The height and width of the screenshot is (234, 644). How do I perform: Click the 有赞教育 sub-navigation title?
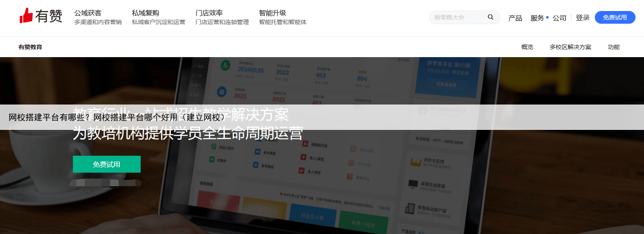point(30,47)
